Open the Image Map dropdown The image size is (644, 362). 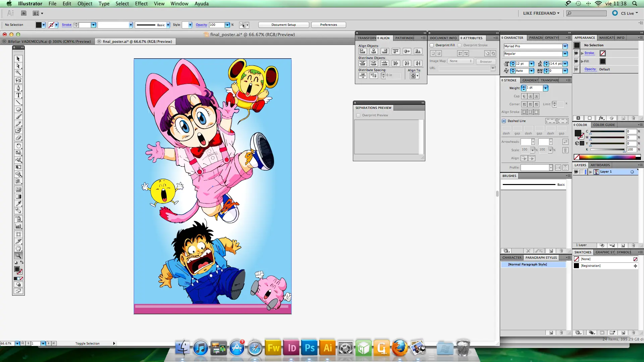point(461,61)
